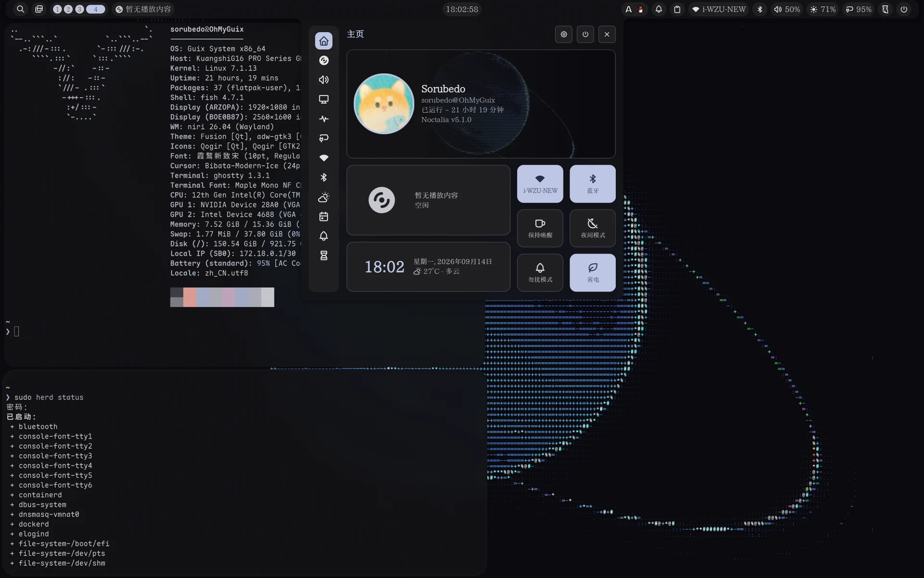Toggle the 保持唤醒 keep-awake tile
Image resolution: width=924 pixels, height=578 pixels.
click(540, 228)
